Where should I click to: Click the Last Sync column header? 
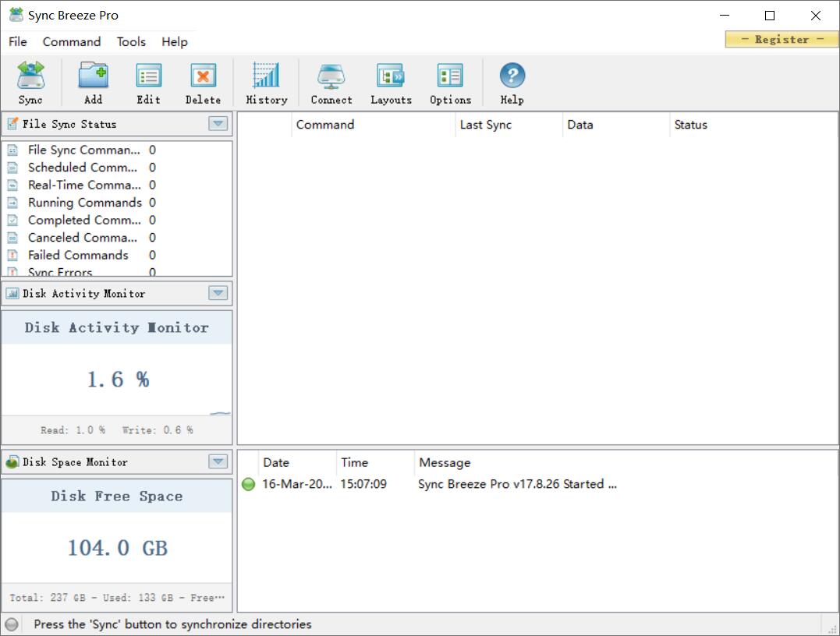[486, 125]
